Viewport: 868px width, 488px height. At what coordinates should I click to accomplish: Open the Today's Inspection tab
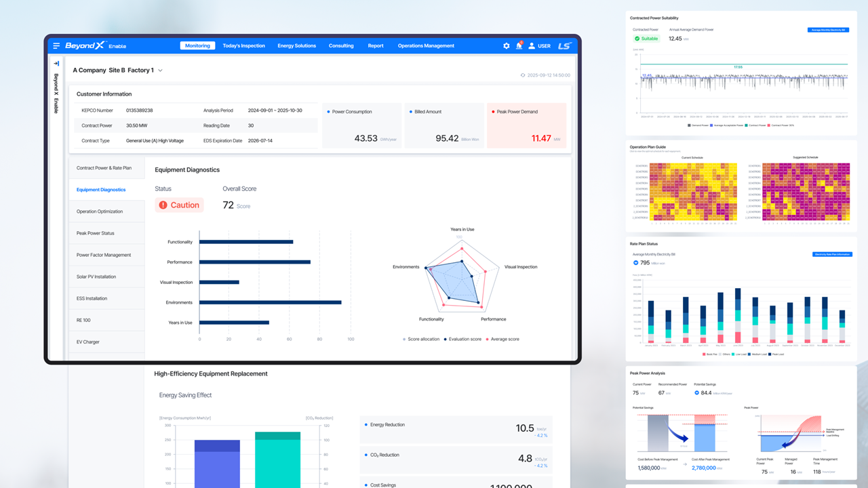(x=243, y=46)
